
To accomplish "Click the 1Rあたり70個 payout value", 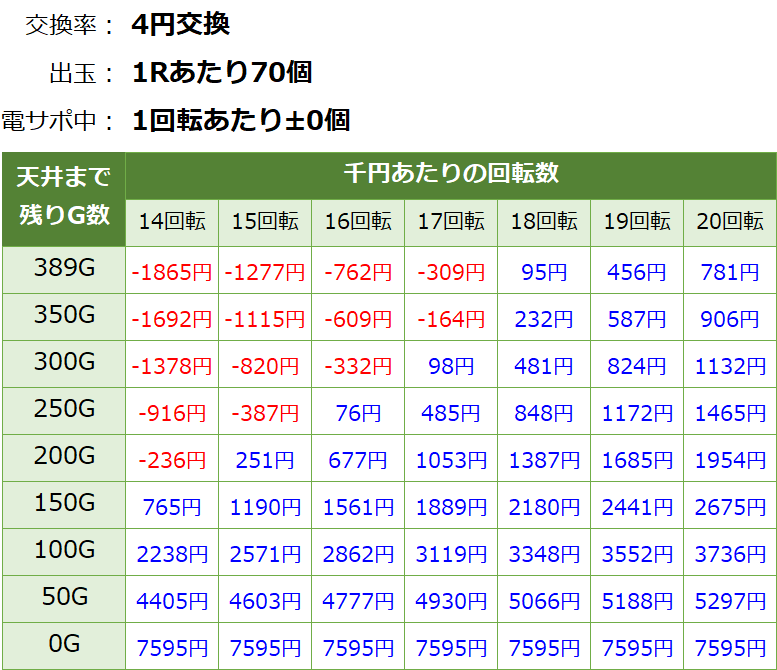I will tap(222, 72).
